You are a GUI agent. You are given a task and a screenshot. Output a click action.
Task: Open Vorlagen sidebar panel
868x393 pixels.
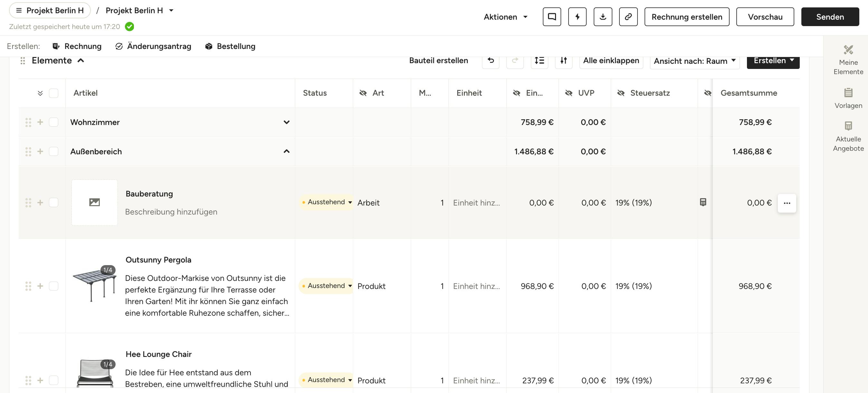848,98
